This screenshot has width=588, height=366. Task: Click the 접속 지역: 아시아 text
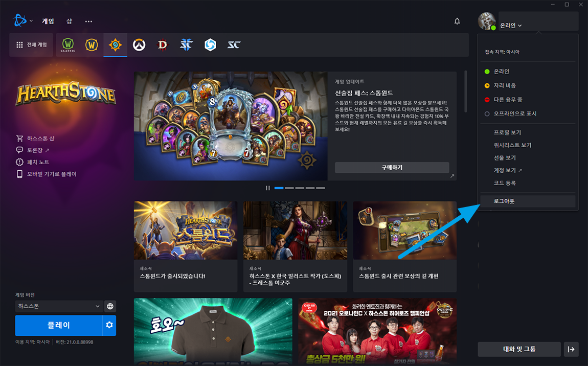pos(502,52)
